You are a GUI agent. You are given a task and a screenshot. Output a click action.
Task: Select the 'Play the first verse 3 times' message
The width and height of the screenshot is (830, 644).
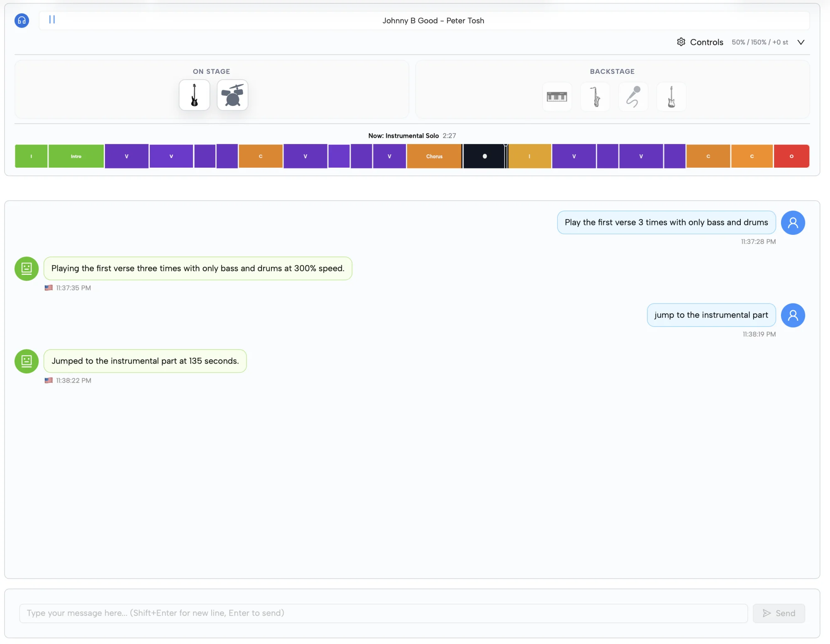[666, 222]
